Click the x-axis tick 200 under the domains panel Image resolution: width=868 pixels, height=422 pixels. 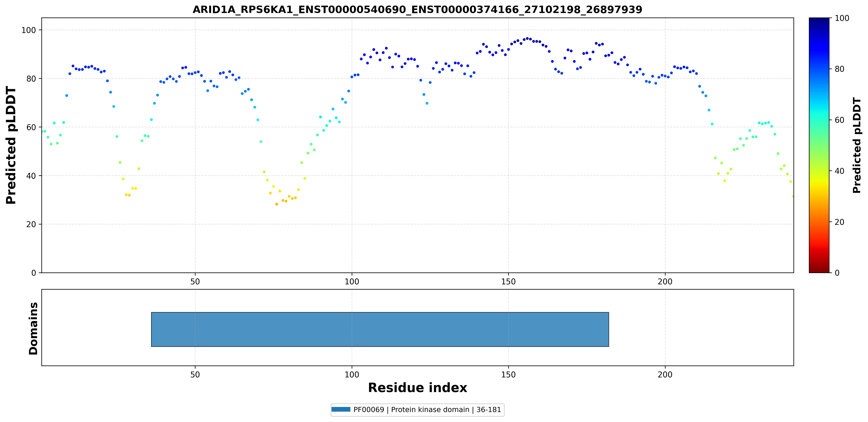click(x=665, y=374)
